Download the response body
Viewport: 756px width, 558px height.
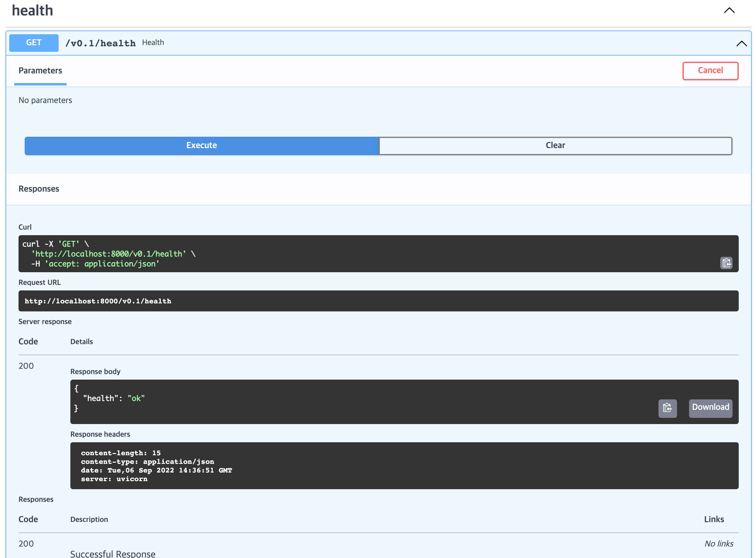pyautogui.click(x=710, y=408)
